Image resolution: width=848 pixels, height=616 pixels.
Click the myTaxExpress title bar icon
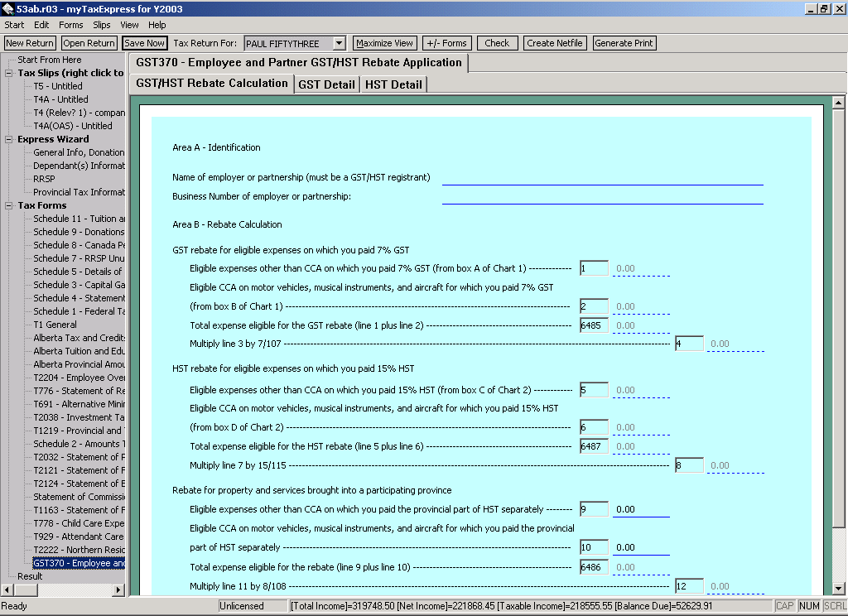pyautogui.click(x=7, y=8)
